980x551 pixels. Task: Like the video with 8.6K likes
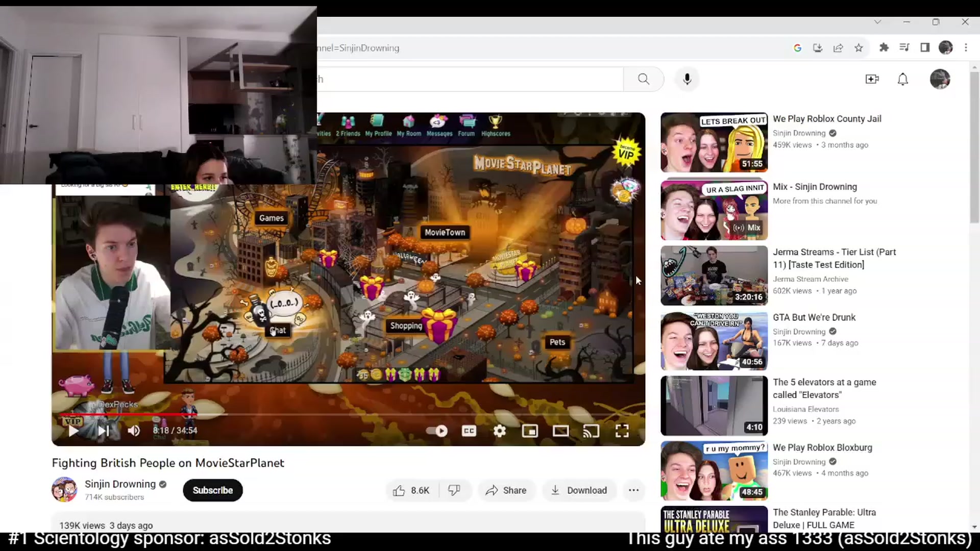tap(411, 490)
